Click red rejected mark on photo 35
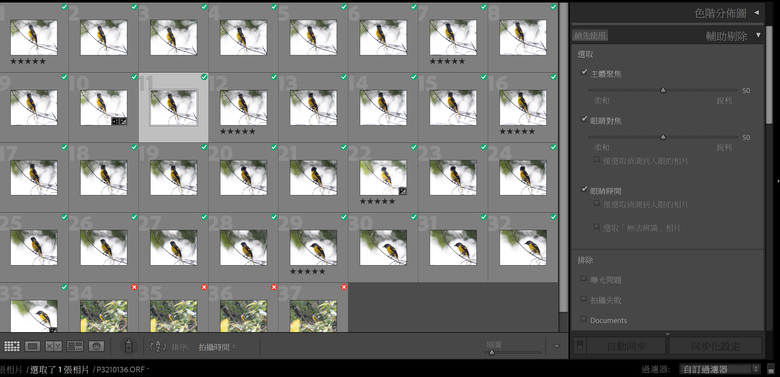 (x=204, y=287)
